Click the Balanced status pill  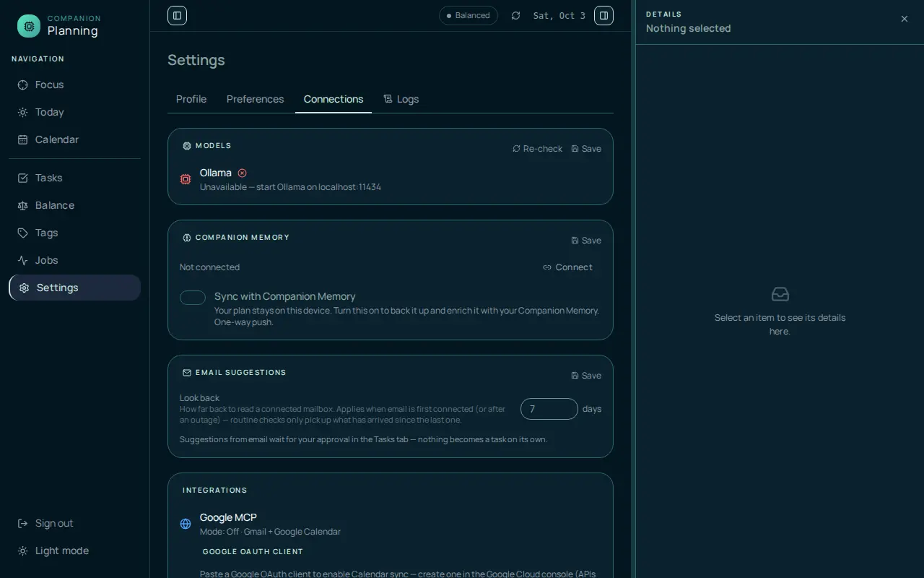click(468, 15)
